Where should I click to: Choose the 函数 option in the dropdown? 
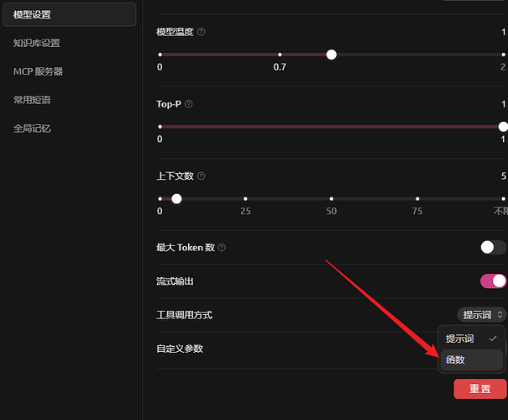point(471,360)
